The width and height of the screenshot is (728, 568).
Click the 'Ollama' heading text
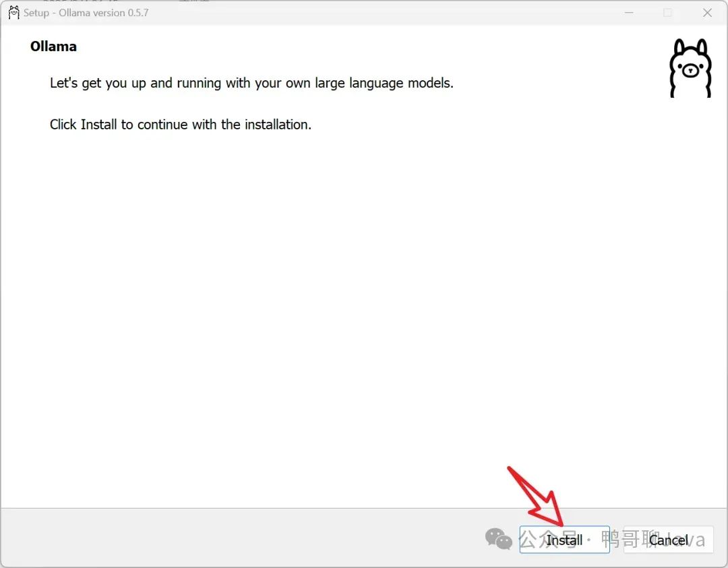click(x=53, y=46)
